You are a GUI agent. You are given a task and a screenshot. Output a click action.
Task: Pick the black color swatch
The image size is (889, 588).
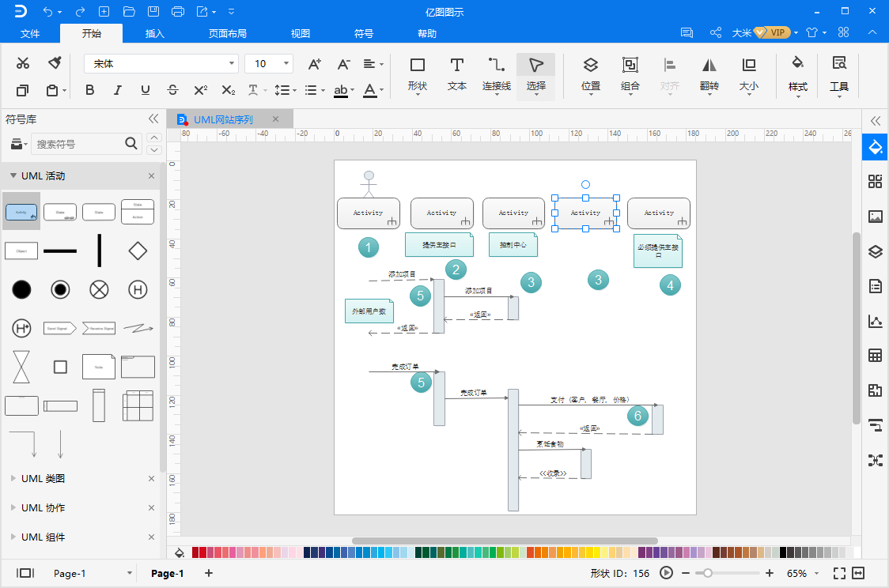tap(784, 552)
